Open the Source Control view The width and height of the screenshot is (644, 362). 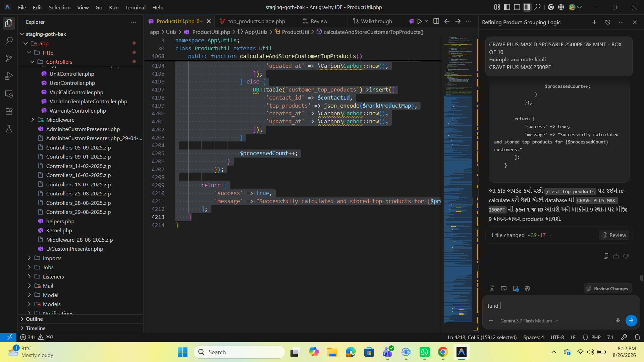9,58
